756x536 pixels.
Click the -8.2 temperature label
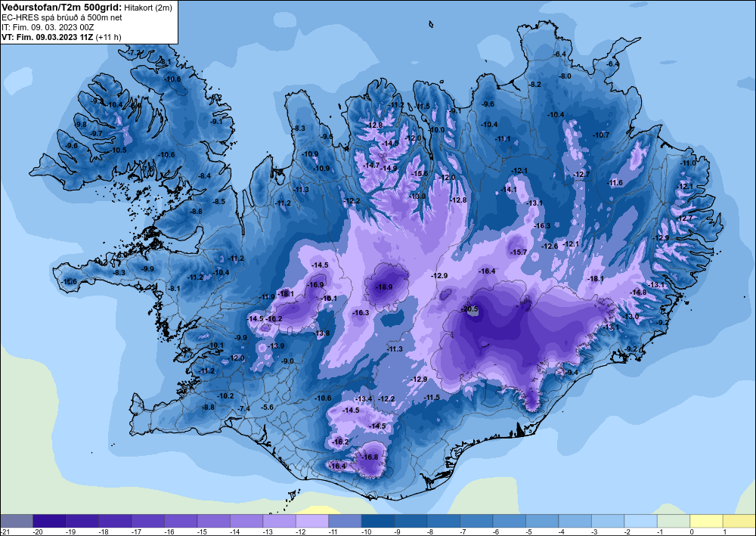tap(534, 85)
